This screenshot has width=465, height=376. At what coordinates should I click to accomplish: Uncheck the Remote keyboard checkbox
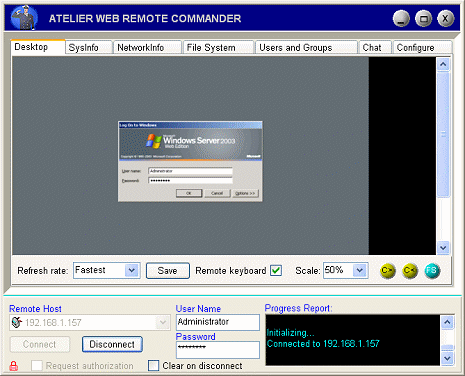(276, 270)
